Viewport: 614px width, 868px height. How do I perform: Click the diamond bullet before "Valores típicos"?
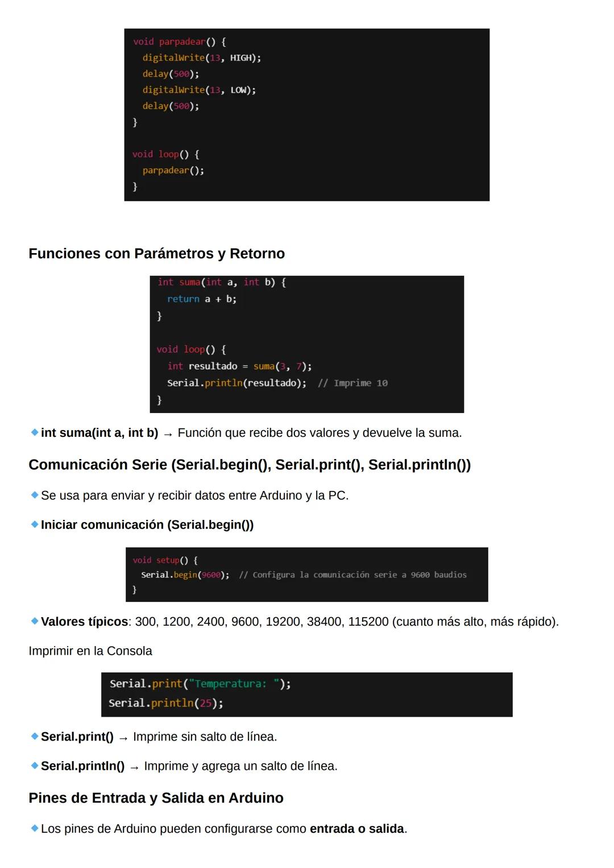tap(35, 621)
